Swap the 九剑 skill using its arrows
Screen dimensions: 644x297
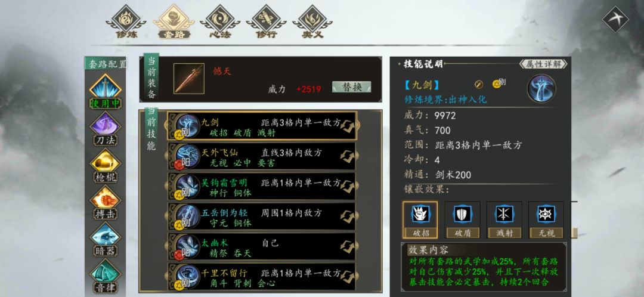point(347,126)
